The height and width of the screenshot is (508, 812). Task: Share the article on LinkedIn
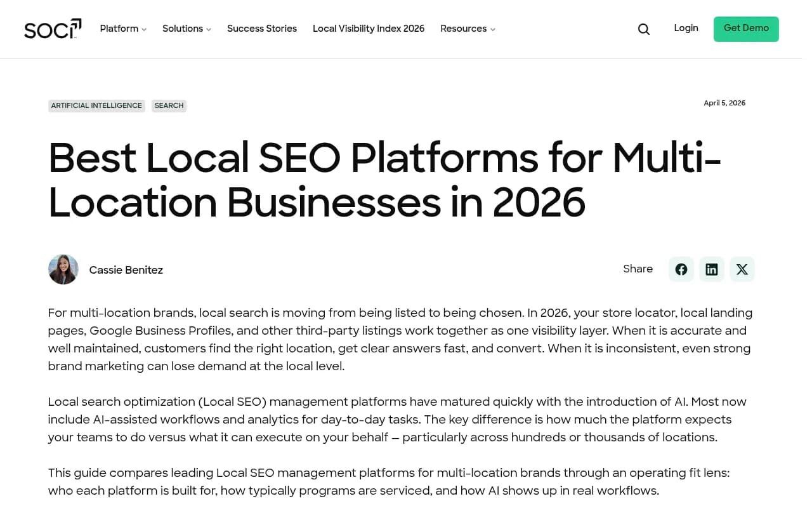tap(712, 269)
